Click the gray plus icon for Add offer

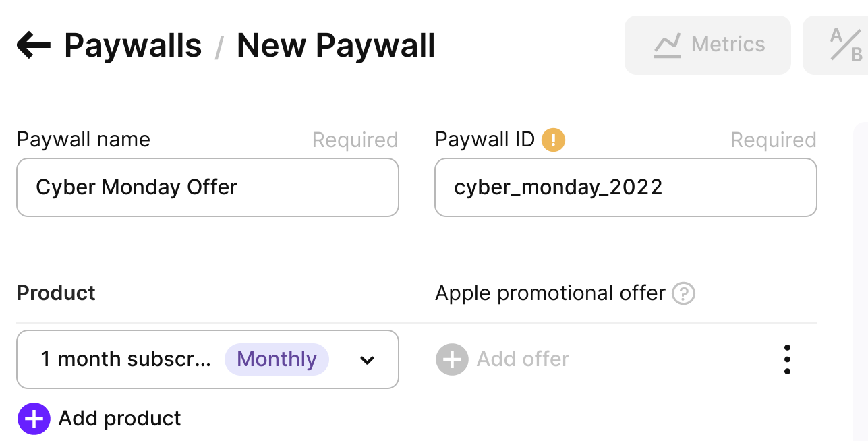click(452, 359)
